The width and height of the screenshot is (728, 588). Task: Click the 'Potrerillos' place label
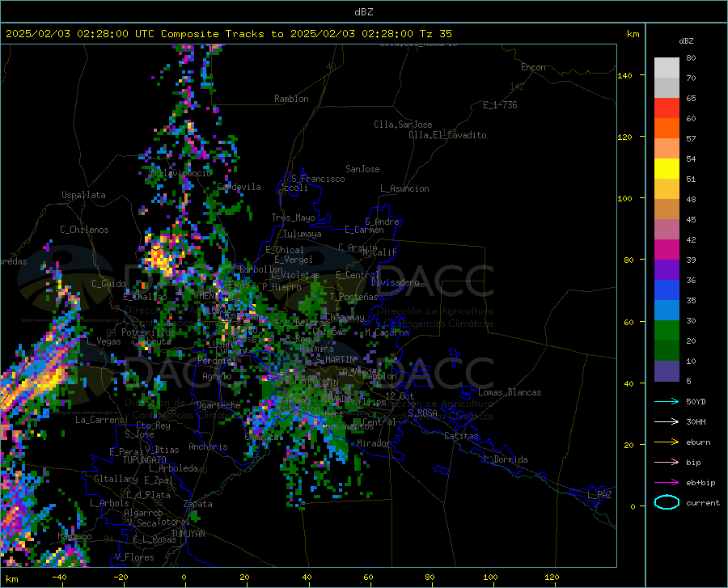pos(148,332)
